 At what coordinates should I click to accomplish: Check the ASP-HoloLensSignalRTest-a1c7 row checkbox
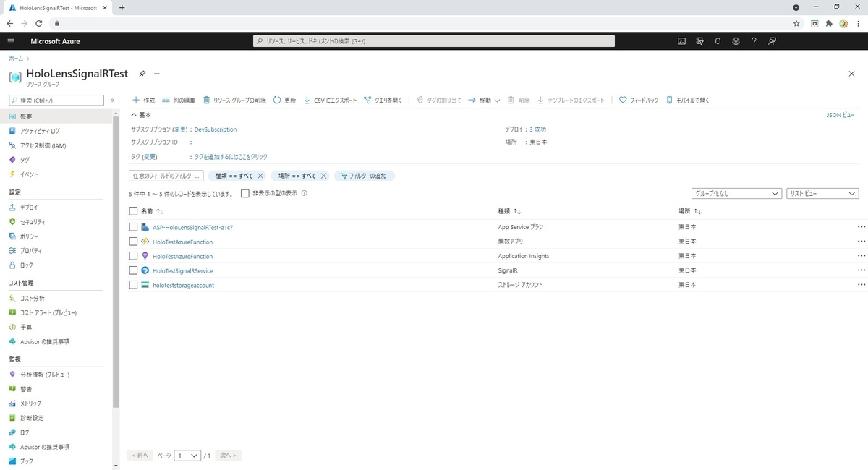click(133, 227)
